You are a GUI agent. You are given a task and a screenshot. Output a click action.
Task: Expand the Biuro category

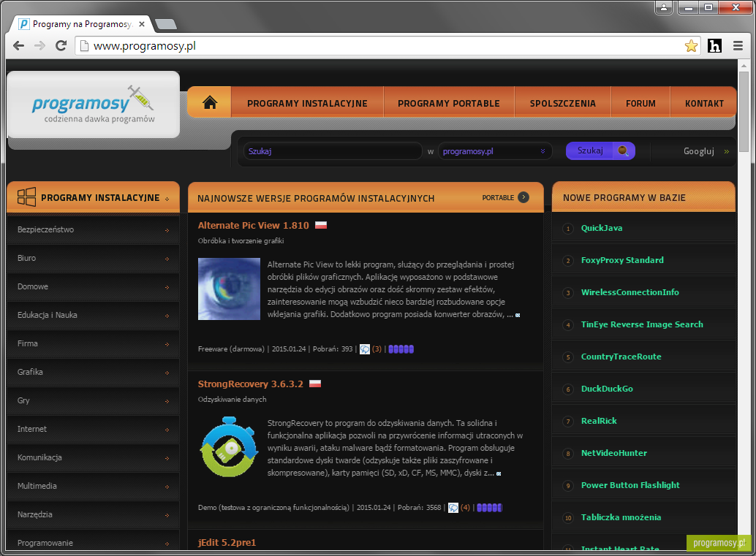point(93,258)
